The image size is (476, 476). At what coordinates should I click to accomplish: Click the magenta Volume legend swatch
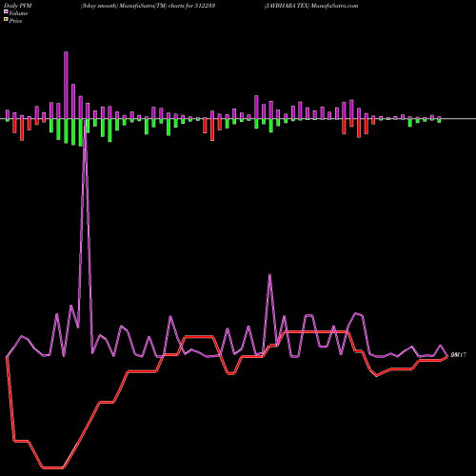point(6,11)
